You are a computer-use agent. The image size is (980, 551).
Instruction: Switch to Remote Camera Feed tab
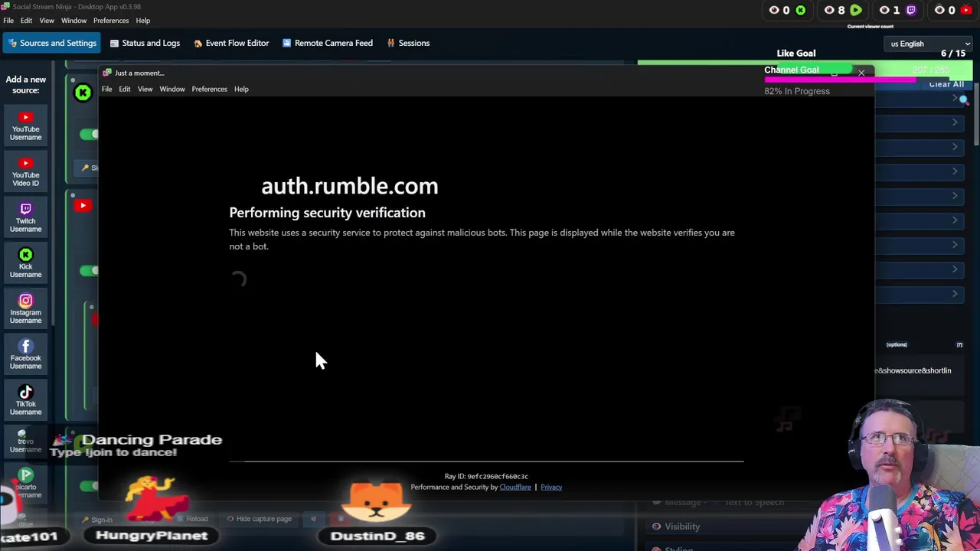pyautogui.click(x=327, y=43)
